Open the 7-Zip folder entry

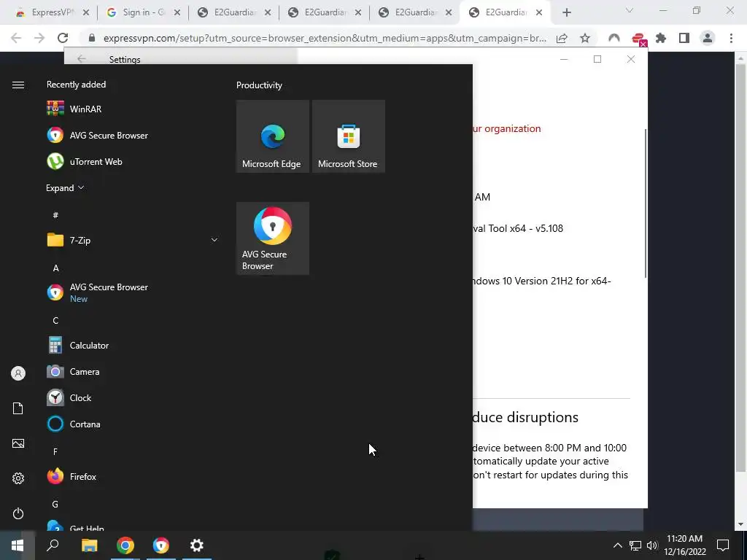tap(133, 240)
